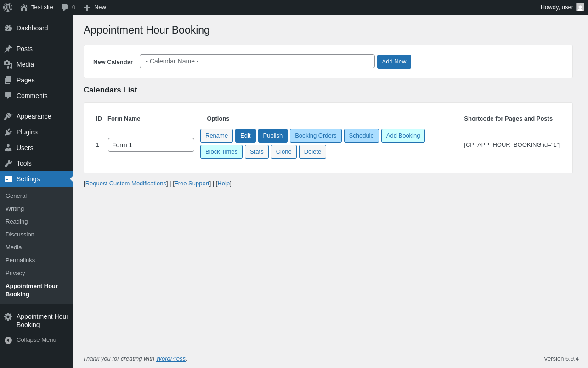
Task: Click the WordPress logo icon
Action: click(8, 7)
